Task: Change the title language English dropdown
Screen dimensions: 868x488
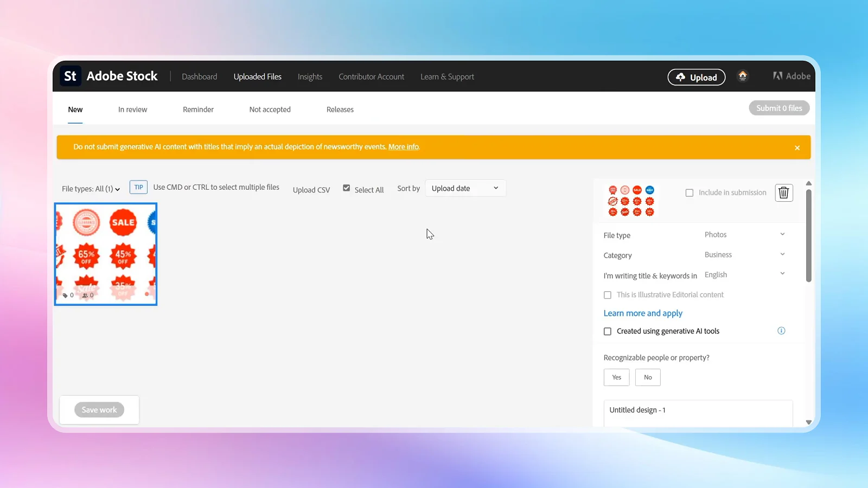Action: [744, 275]
